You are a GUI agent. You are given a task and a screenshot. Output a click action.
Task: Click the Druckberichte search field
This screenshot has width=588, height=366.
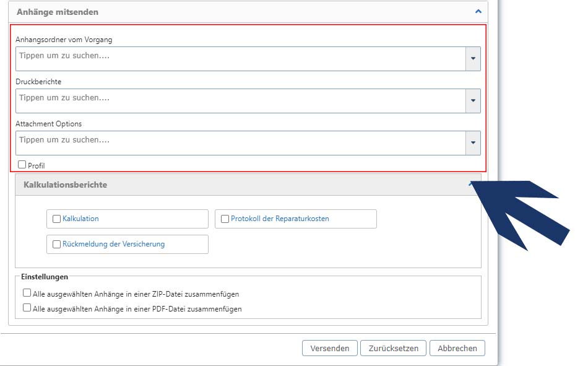(240, 100)
